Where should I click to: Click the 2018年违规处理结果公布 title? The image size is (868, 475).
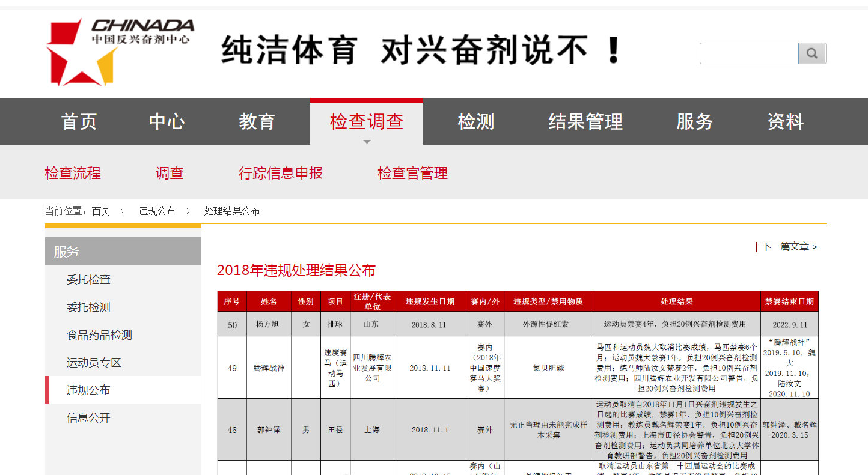point(296,271)
